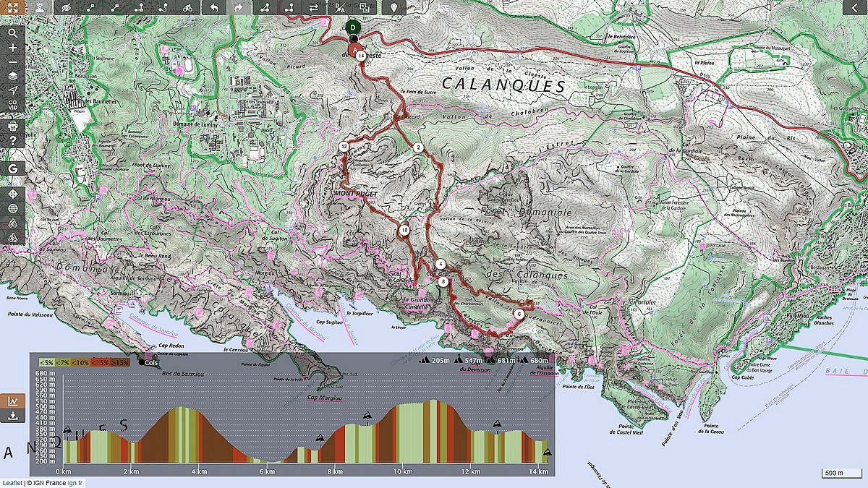Click the Cols label in profile panel
This screenshot has width=868, height=488.
click(151, 363)
